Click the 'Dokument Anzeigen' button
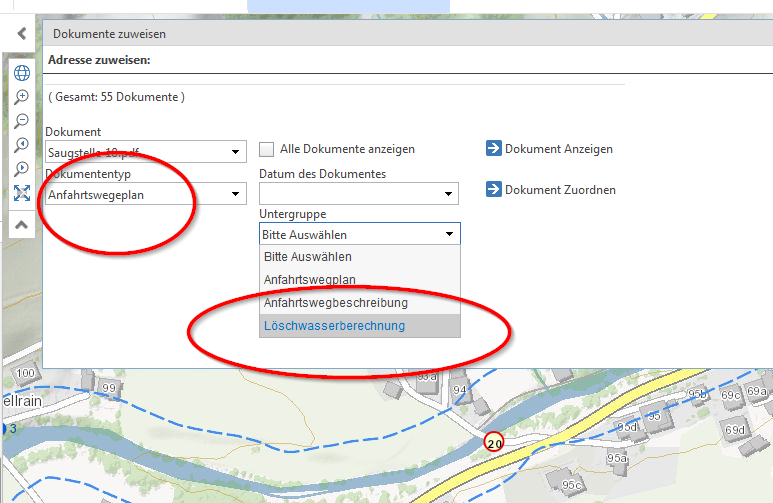This screenshot has height=503, width=773. tap(549, 149)
